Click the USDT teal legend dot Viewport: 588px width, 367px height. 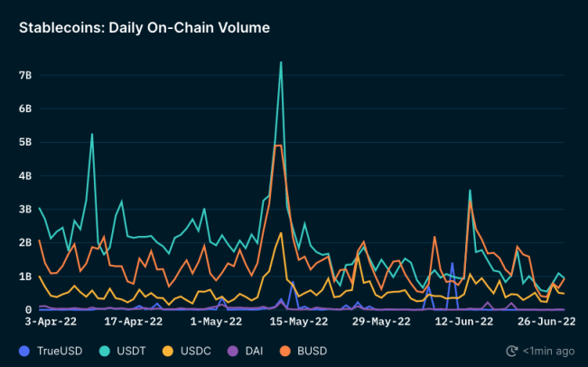point(105,352)
